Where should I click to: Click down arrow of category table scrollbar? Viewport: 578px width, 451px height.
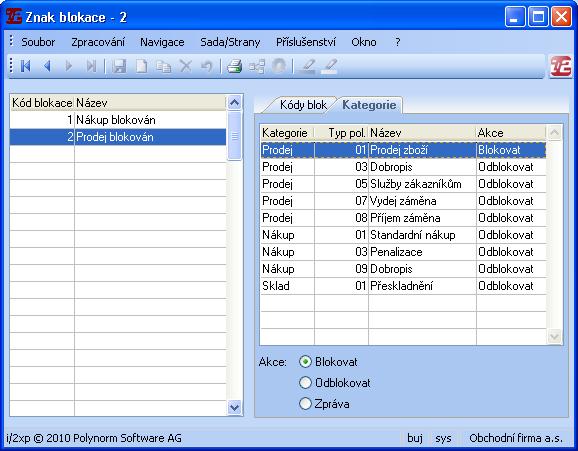point(554,336)
